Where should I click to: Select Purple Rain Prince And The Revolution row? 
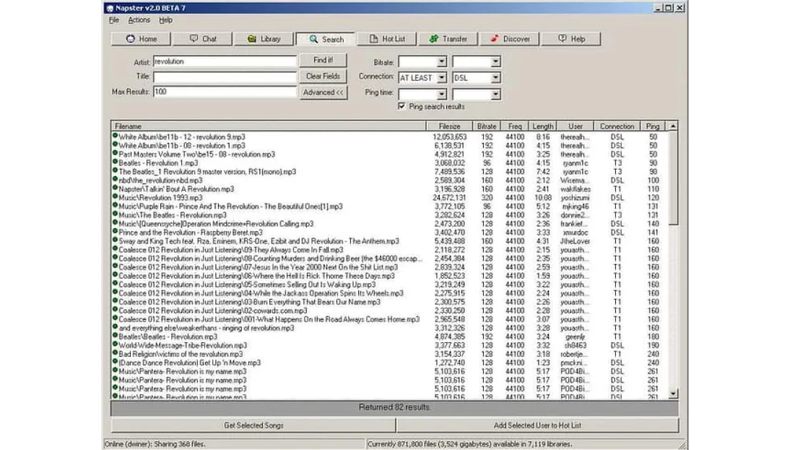tap(390, 206)
